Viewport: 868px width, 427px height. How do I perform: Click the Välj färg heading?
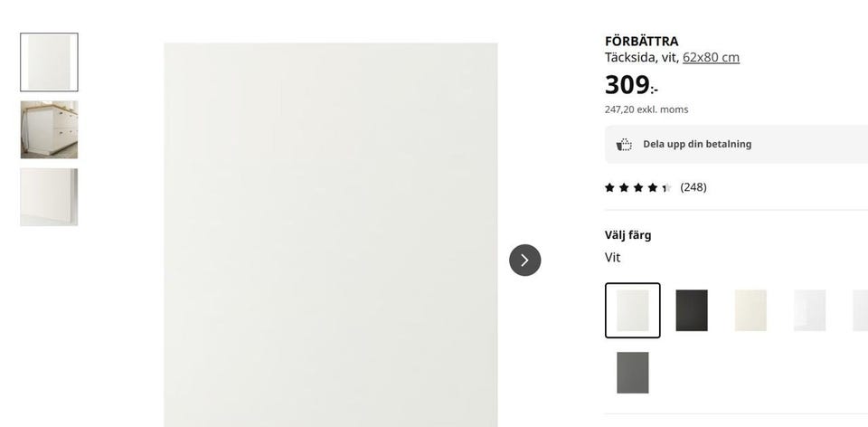627,235
